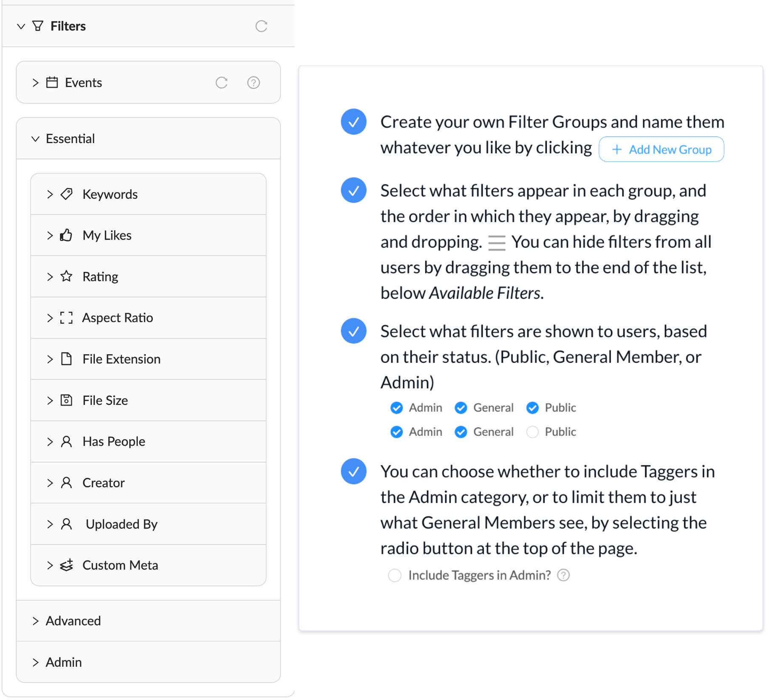Click the Filters heading text
Screen dimensions: 769x700
pos(68,26)
